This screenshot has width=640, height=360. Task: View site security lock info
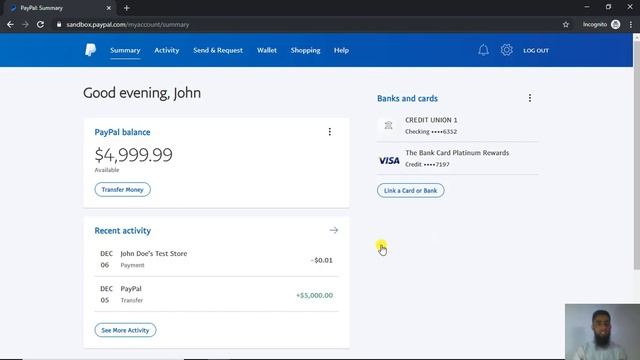coord(59,24)
